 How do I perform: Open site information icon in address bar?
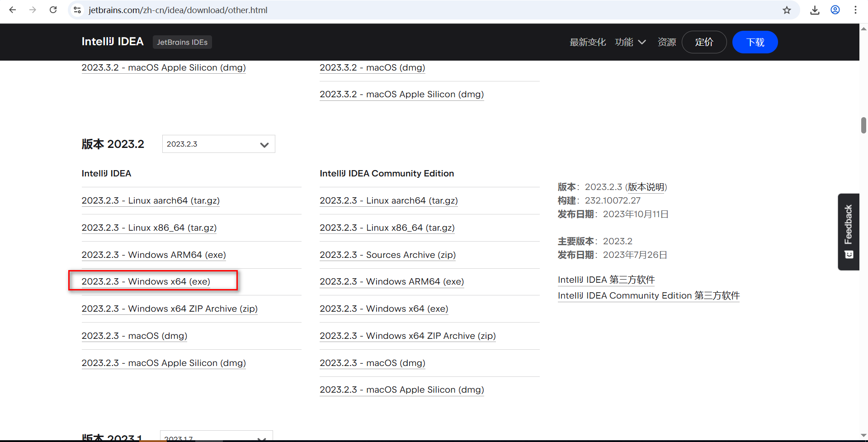77,10
